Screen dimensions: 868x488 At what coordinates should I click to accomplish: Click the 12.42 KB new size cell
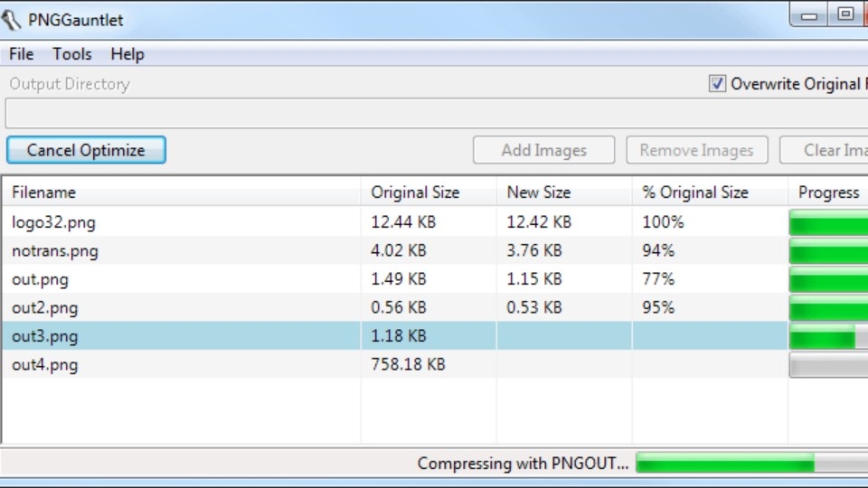(x=539, y=222)
